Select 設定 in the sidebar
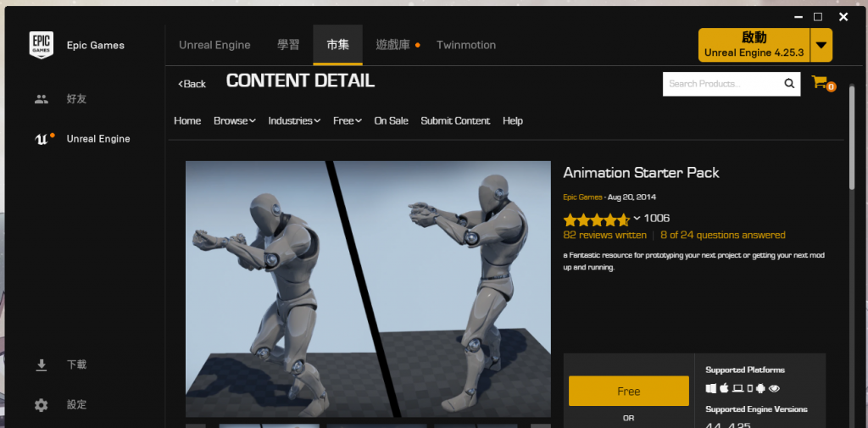 (x=77, y=405)
